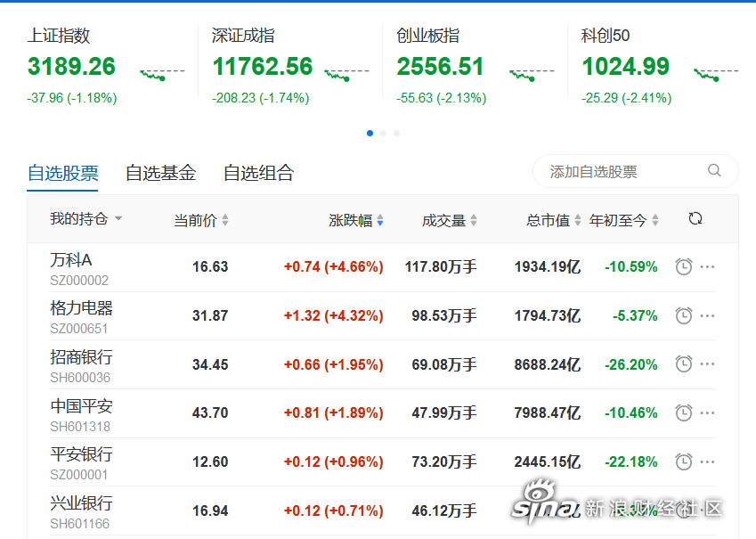
Task: Click 中国平安 volume 47.99万手
Action: pyautogui.click(x=444, y=413)
